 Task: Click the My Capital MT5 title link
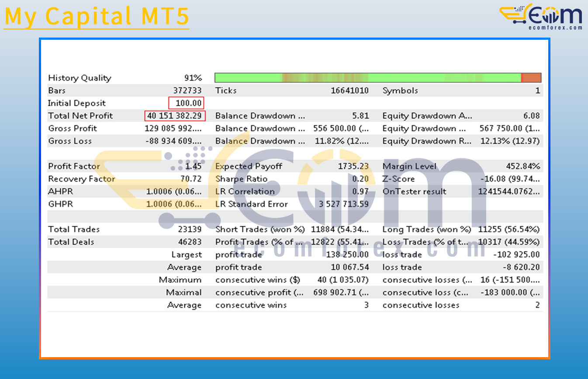point(97,17)
